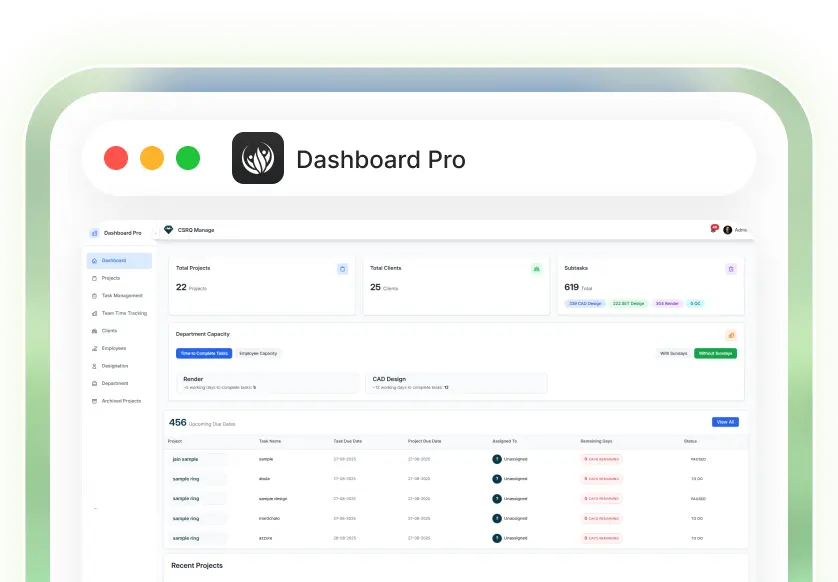
Task: Select Time to Complete Tasks view
Action: (x=204, y=353)
